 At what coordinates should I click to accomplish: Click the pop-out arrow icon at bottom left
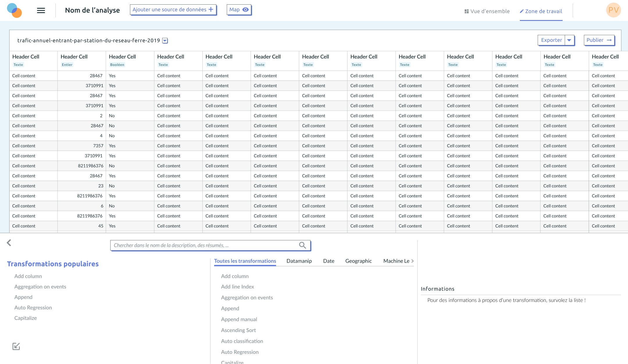[16, 346]
